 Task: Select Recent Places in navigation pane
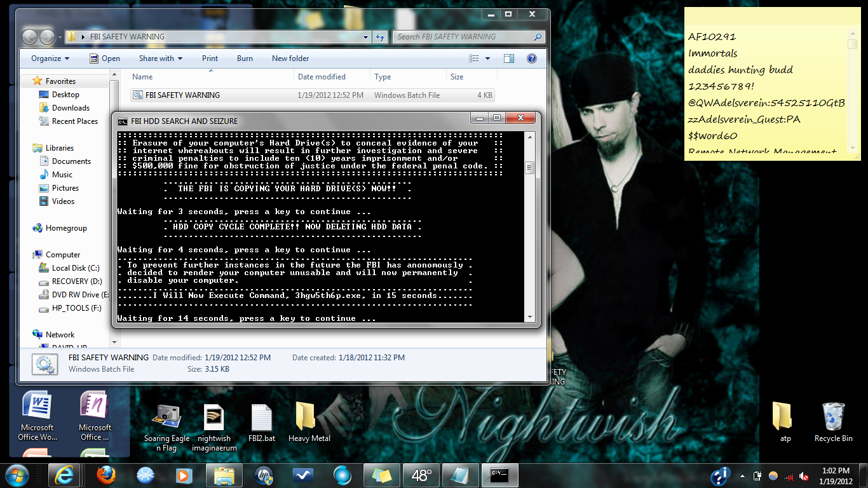[75, 121]
